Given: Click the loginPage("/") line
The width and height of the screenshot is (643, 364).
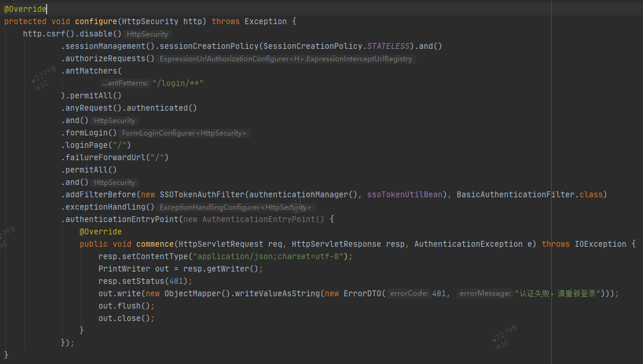Looking at the screenshot, I should click(96, 145).
